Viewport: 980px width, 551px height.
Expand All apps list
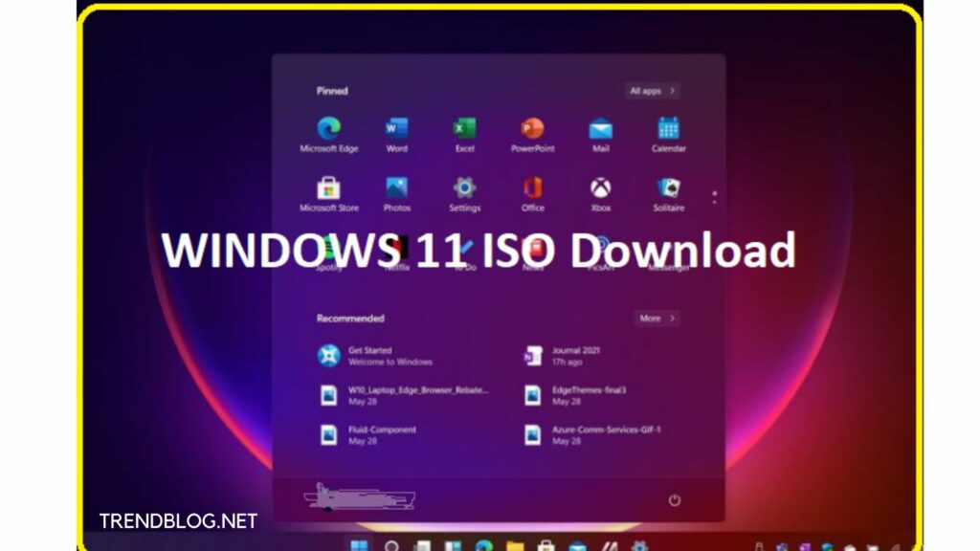pos(652,90)
